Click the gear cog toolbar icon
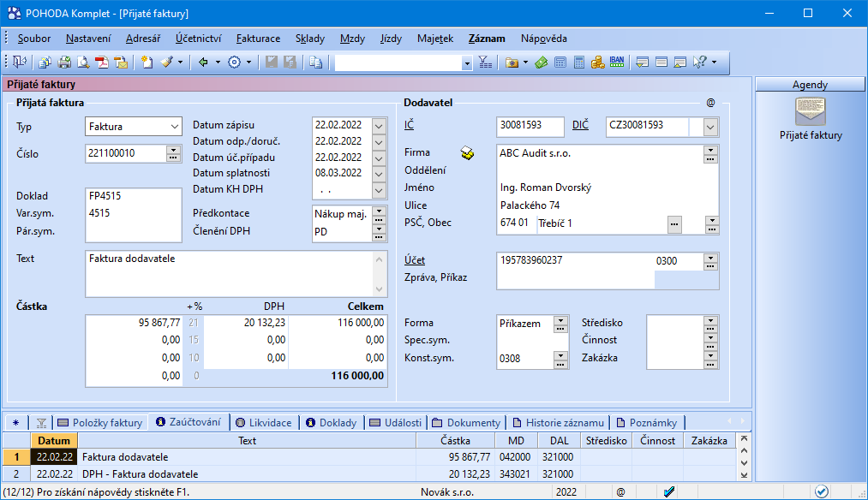Screen dimensions: 868x500 234,62
